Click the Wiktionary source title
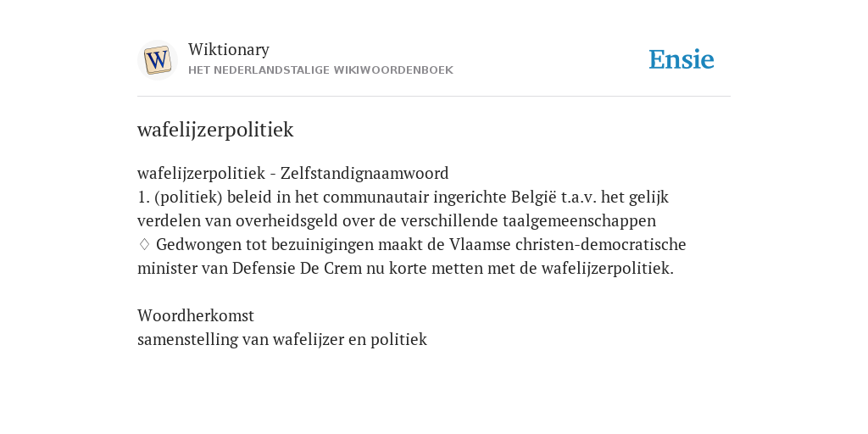The height and width of the screenshot is (434, 868). click(x=229, y=50)
